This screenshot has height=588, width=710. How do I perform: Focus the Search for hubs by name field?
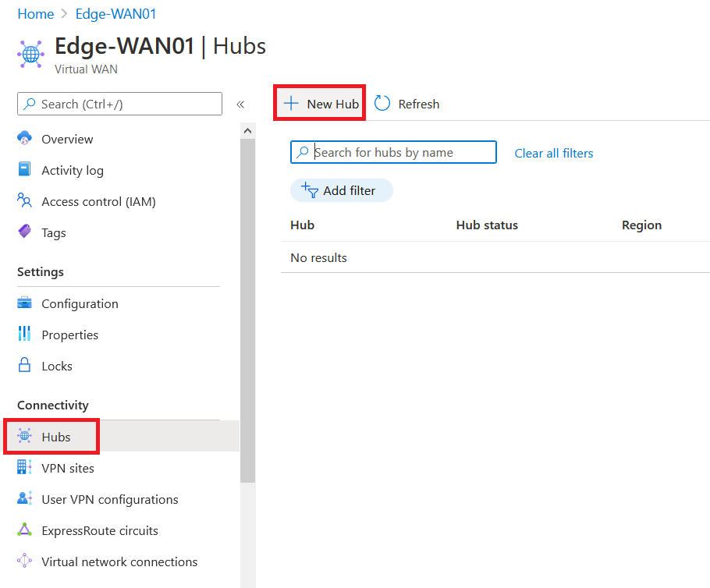(393, 152)
